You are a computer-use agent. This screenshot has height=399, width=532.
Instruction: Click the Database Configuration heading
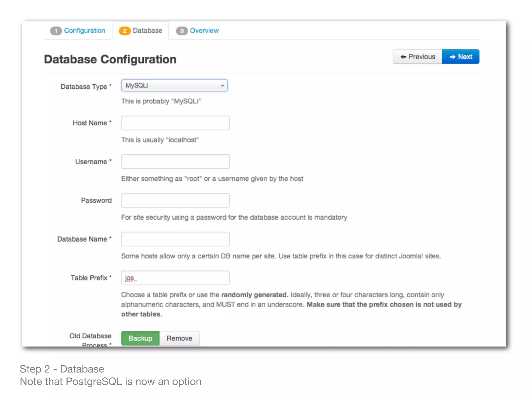pos(110,59)
